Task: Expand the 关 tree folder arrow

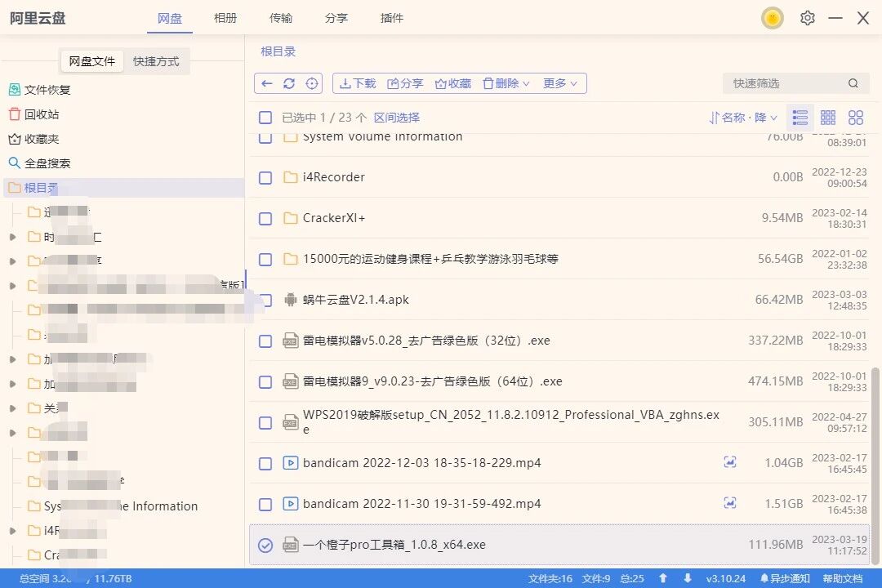Action: tap(12, 408)
